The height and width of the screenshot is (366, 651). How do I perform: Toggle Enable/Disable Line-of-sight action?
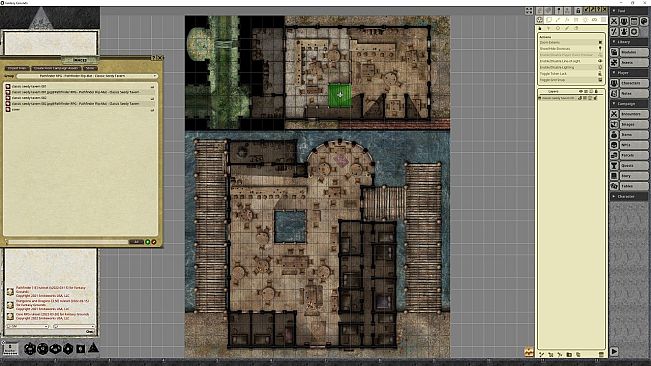point(570,61)
